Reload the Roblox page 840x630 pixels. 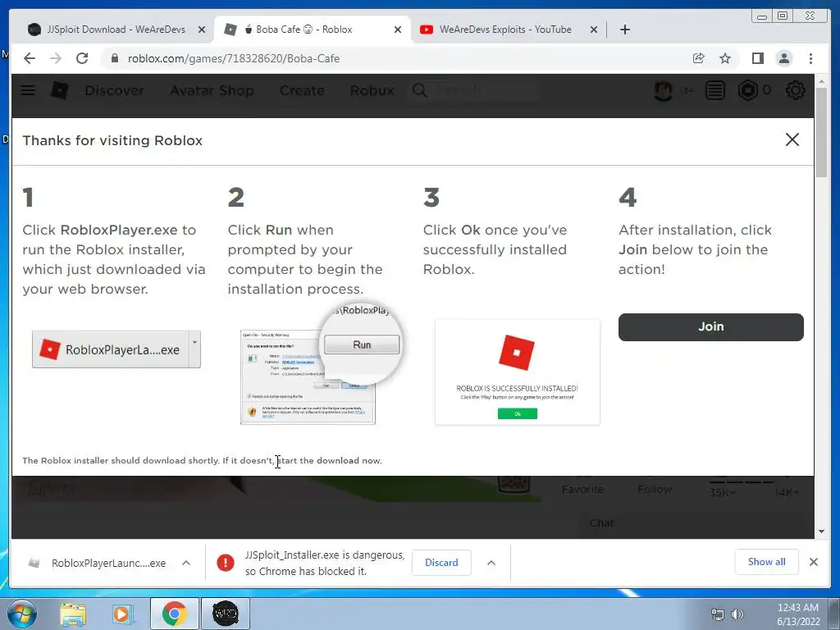(x=82, y=58)
